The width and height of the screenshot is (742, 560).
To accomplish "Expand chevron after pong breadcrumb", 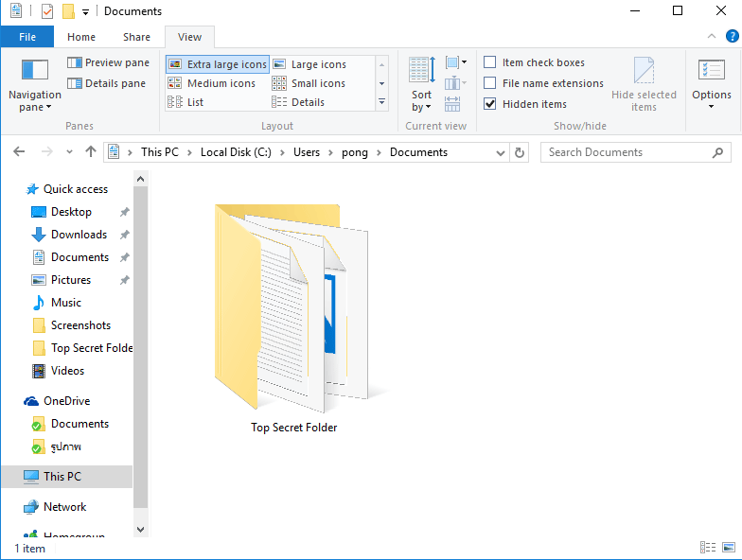I will point(379,153).
